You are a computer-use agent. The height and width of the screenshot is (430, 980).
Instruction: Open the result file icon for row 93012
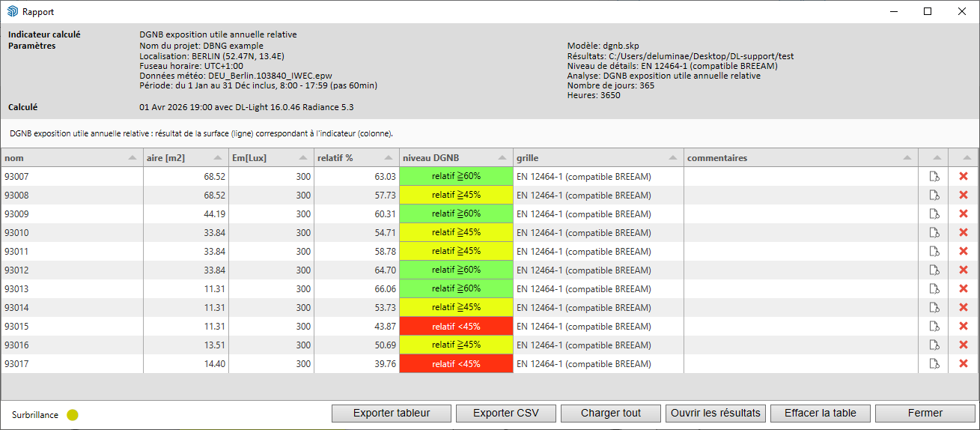coord(934,270)
